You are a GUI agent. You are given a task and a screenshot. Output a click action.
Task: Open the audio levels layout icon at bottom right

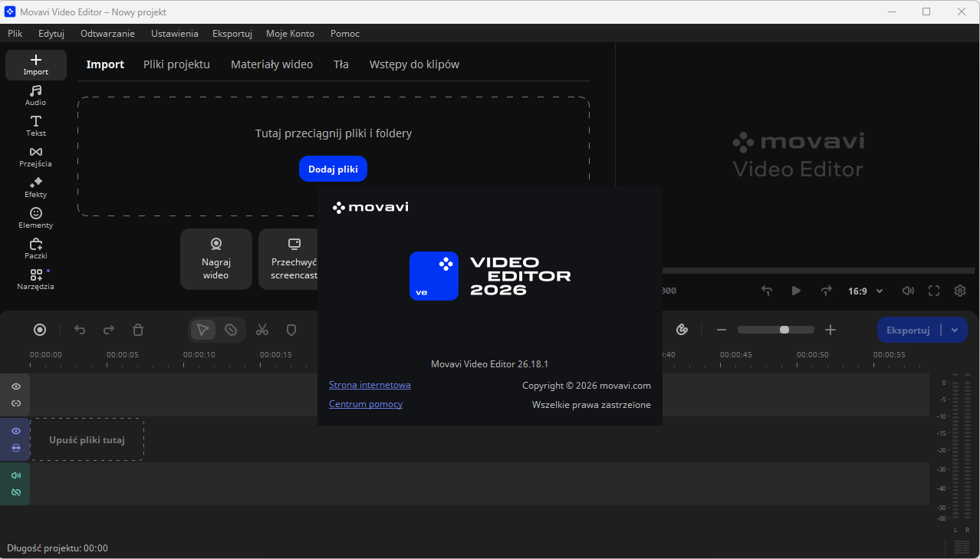tap(962, 547)
